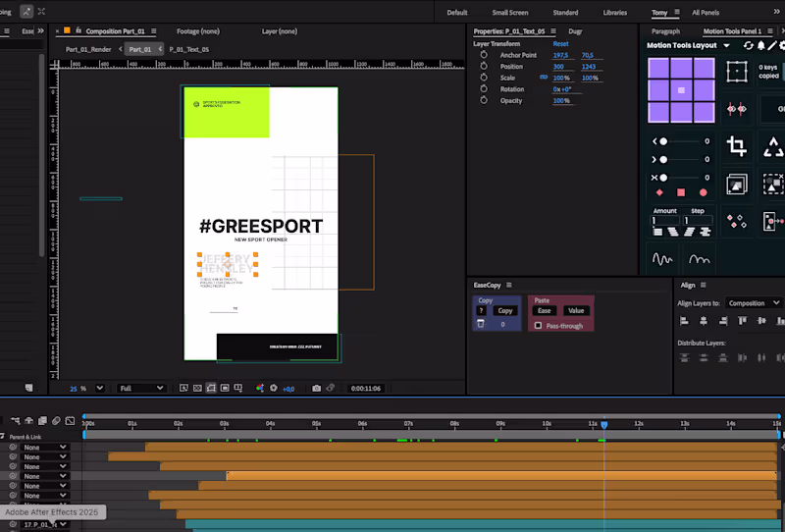Open the Part_01_Render breadcrumb tab
This screenshot has height=532, width=785.
click(88, 49)
